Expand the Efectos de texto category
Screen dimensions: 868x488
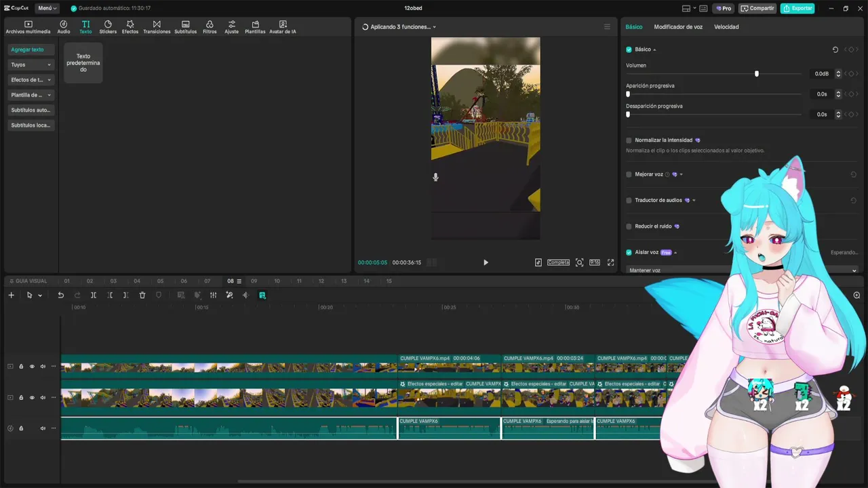31,80
